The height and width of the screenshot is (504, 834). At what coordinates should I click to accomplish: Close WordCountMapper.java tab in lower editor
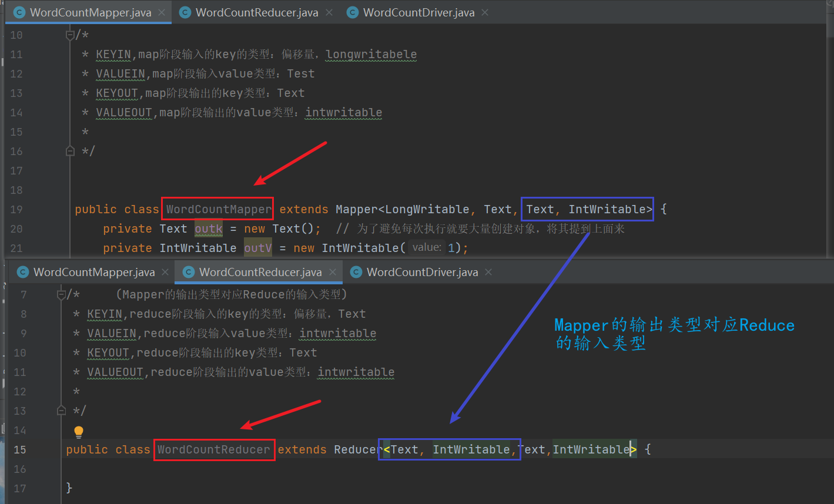click(165, 272)
